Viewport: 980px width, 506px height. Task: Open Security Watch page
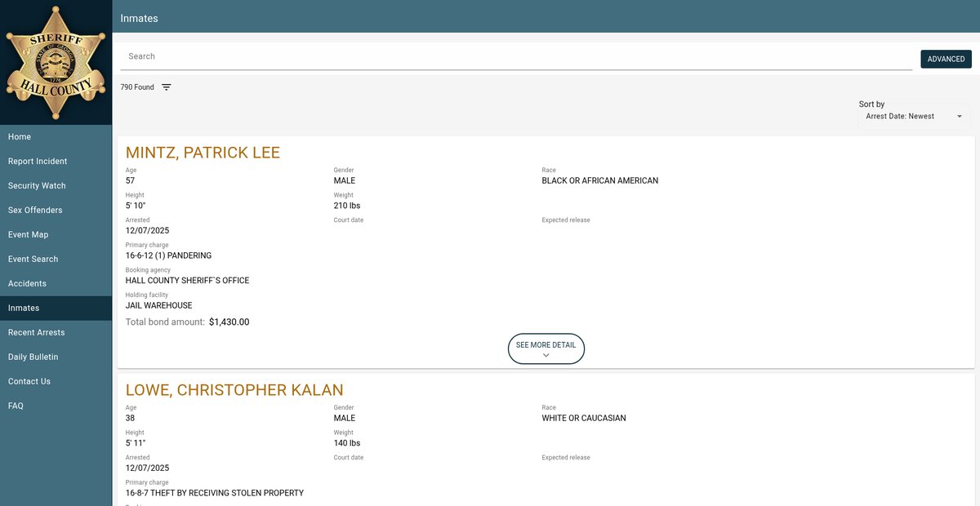point(56,186)
